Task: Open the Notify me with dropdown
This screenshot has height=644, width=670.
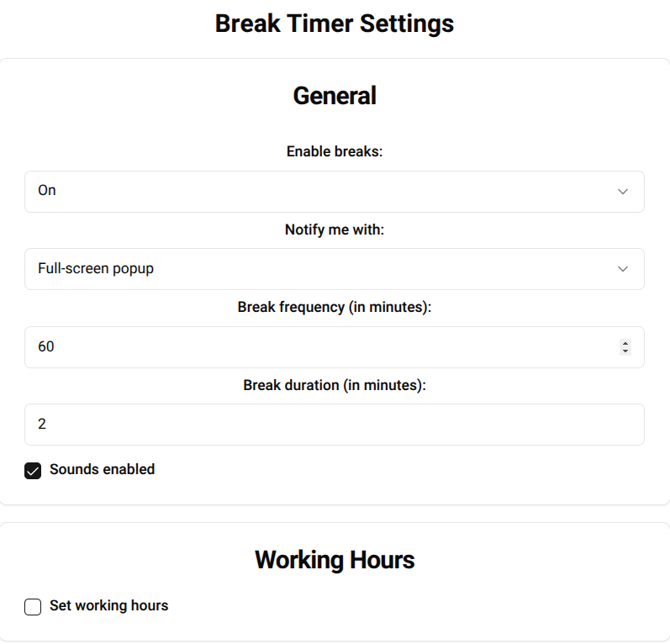Action: (334, 269)
